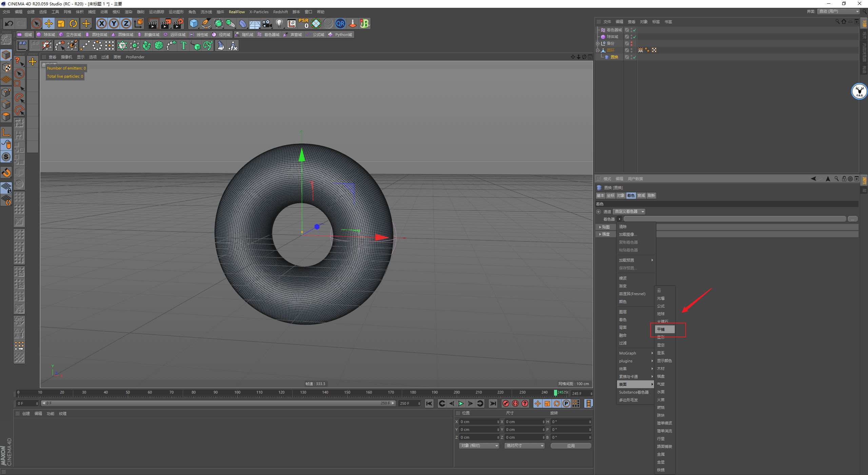The height and width of the screenshot is (475, 868).
Task: Open the 自定义着色器 channel dropdown
Action: 629,212
